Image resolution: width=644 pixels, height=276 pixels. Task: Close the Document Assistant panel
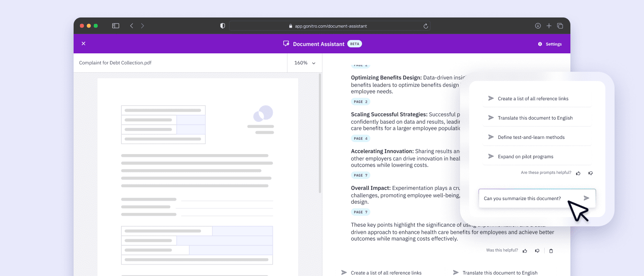83,44
